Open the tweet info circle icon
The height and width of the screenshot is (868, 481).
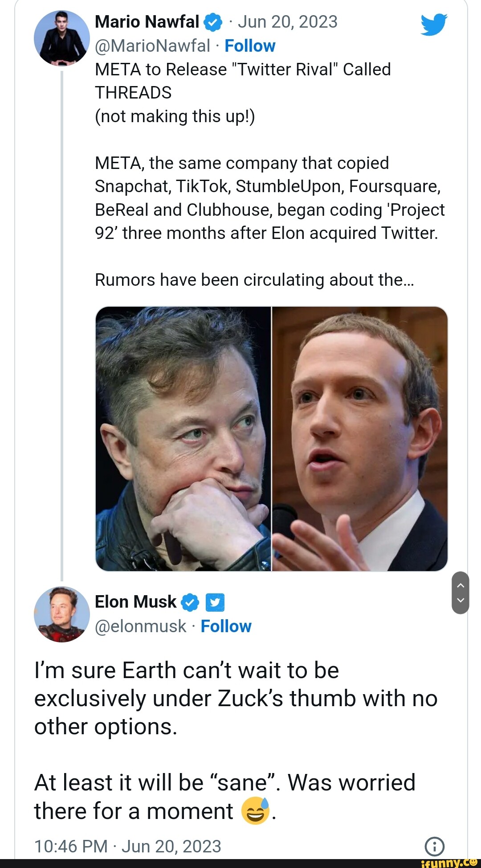pyautogui.click(x=434, y=846)
